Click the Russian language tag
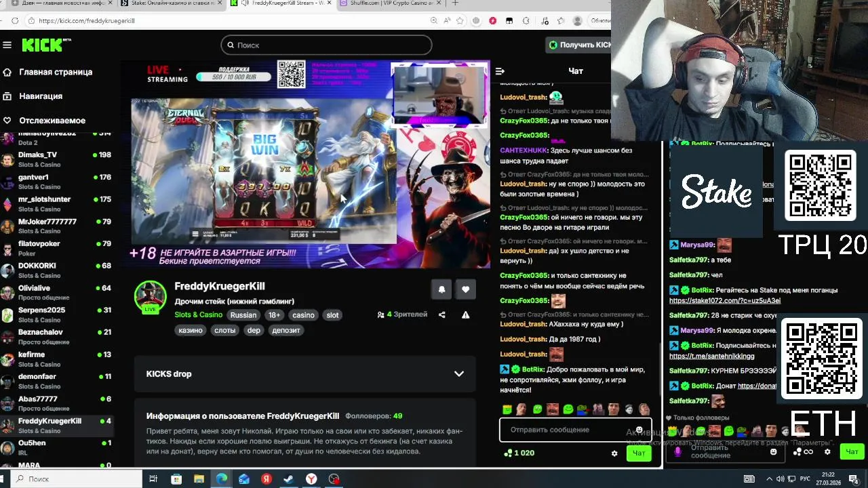The width and height of the screenshot is (868, 488). click(x=243, y=314)
